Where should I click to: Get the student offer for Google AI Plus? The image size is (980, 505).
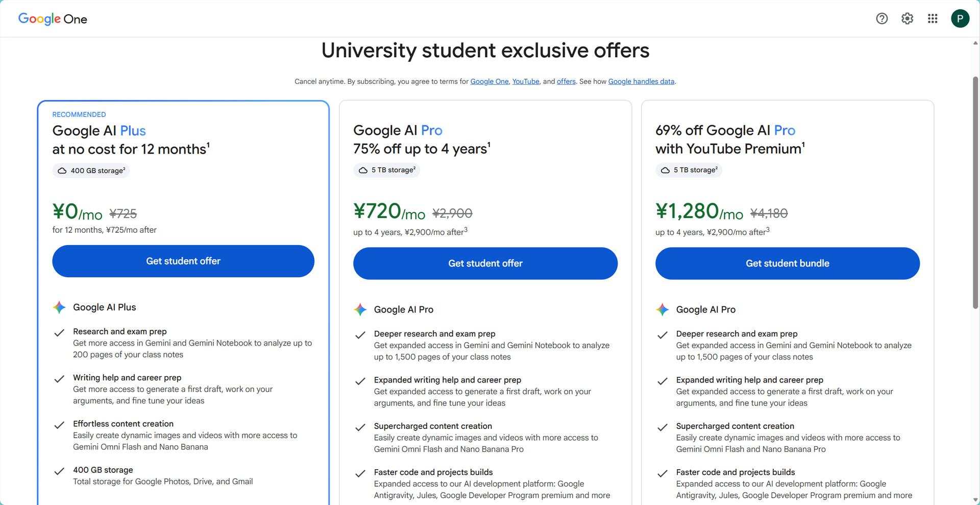183,261
